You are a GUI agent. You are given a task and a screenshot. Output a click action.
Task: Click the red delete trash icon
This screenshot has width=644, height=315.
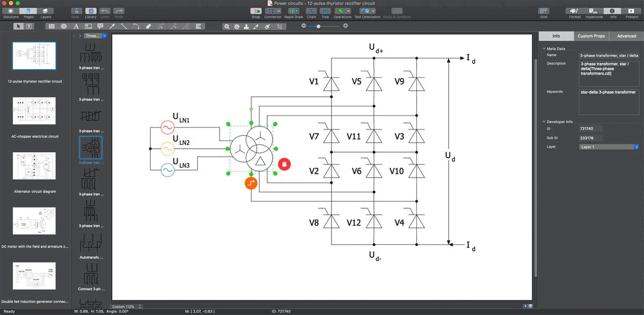(284, 164)
